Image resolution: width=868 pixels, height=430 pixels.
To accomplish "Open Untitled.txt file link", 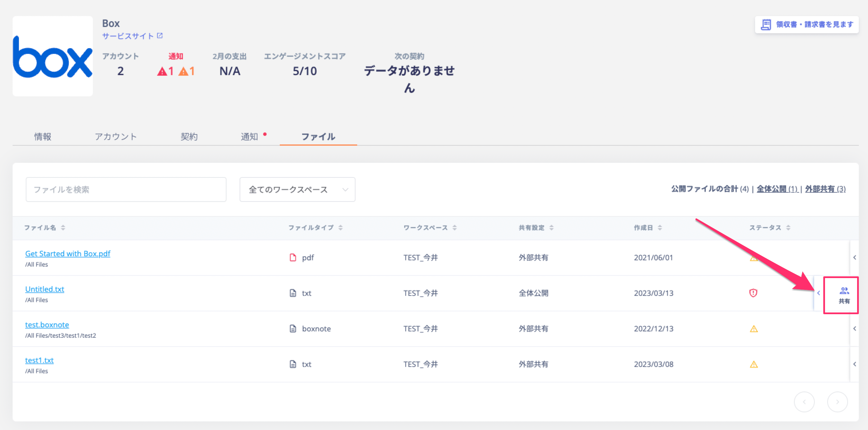I will tap(44, 289).
